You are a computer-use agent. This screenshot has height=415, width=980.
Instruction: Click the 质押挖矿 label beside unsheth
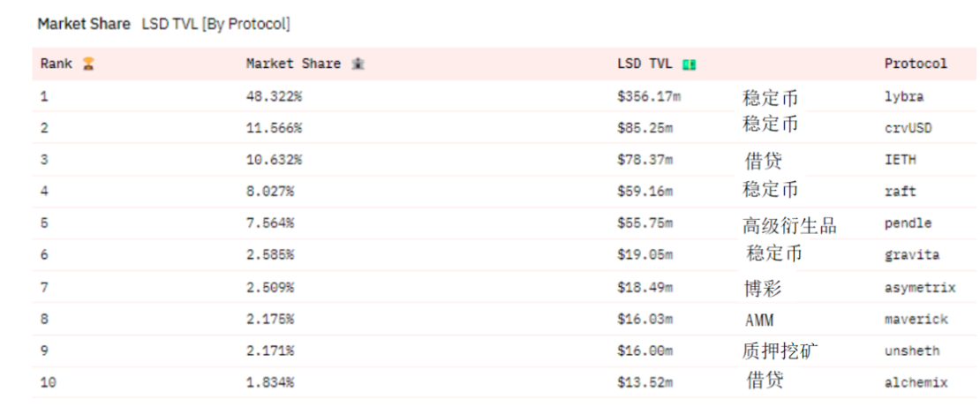(x=780, y=352)
